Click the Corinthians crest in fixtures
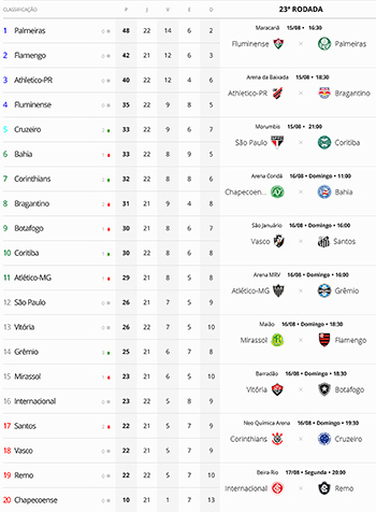The image size is (376, 512). coord(277,439)
